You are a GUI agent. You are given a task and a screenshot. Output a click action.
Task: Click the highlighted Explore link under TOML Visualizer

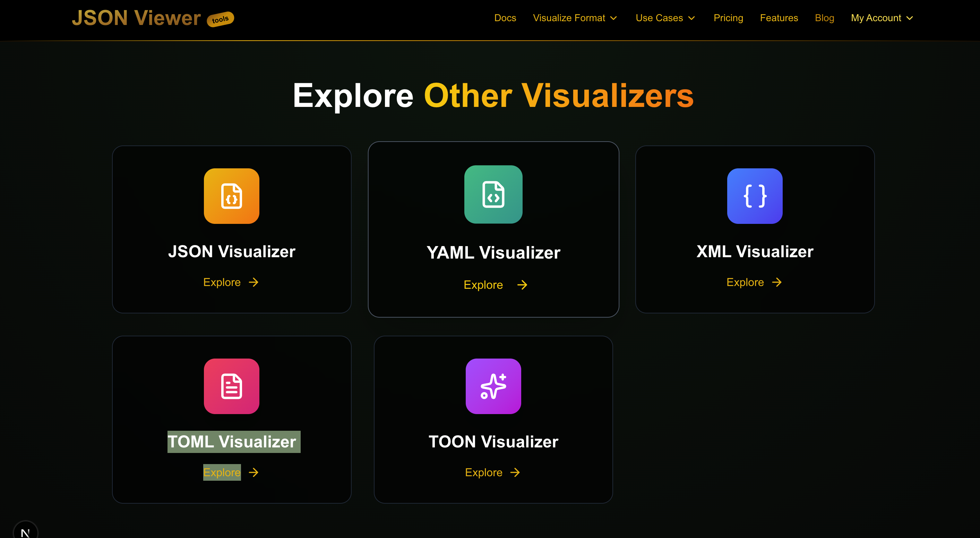(222, 472)
